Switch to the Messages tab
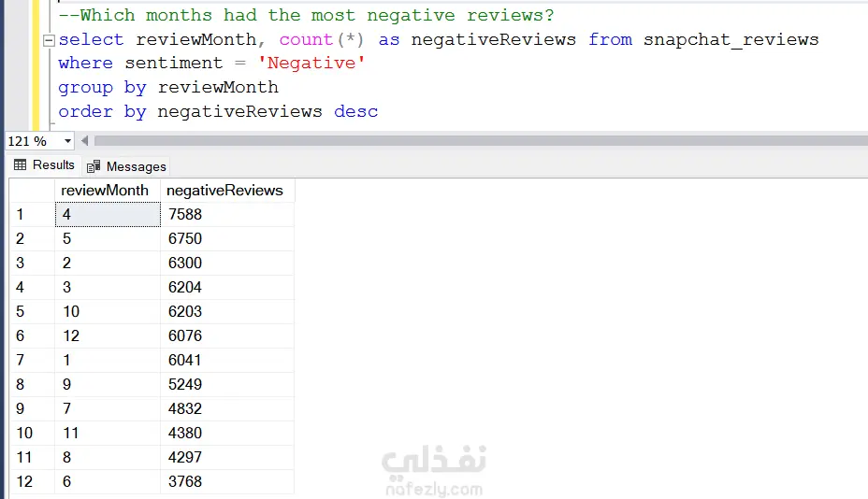Image resolution: width=868 pixels, height=499 pixels. 126,166
